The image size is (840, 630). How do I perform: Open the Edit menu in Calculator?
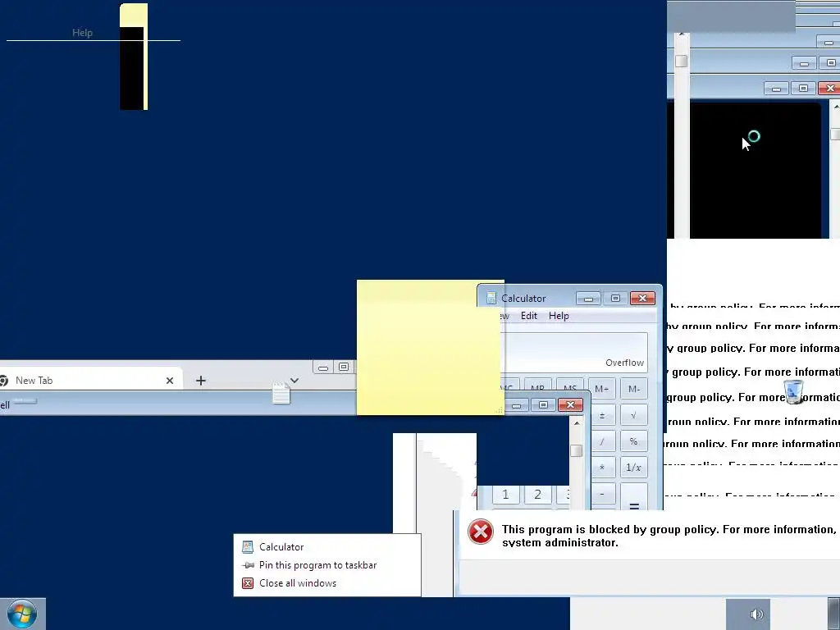coord(529,316)
